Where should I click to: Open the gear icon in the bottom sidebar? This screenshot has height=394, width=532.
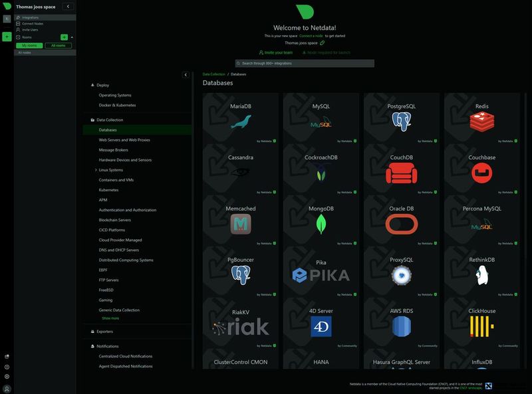pos(7,376)
